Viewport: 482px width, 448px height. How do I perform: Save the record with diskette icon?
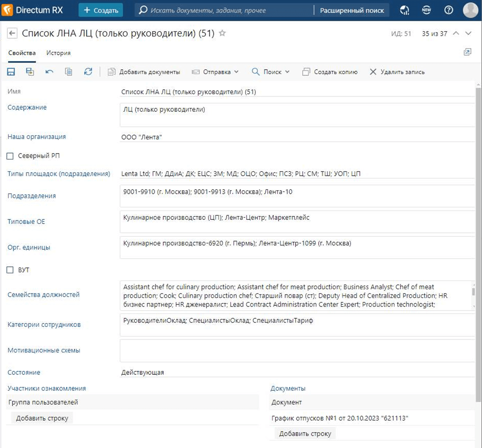pos(11,72)
